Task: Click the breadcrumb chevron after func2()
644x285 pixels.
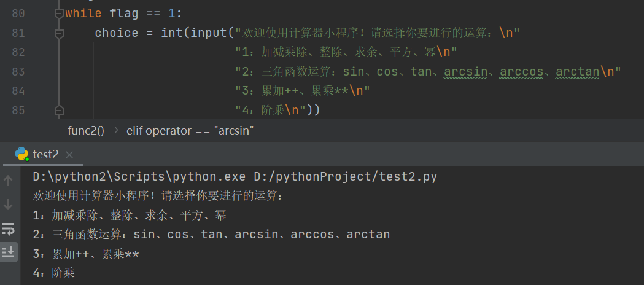Action: [116, 130]
